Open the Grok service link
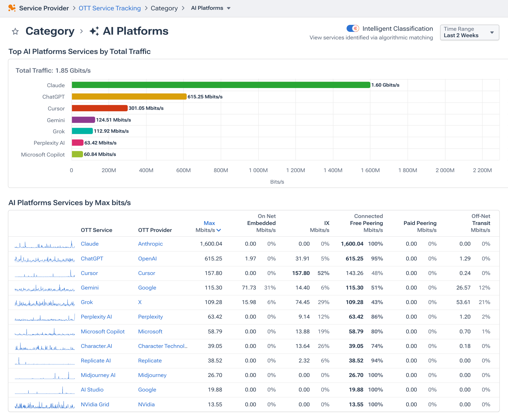508x420 pixels. coord(87,302)
